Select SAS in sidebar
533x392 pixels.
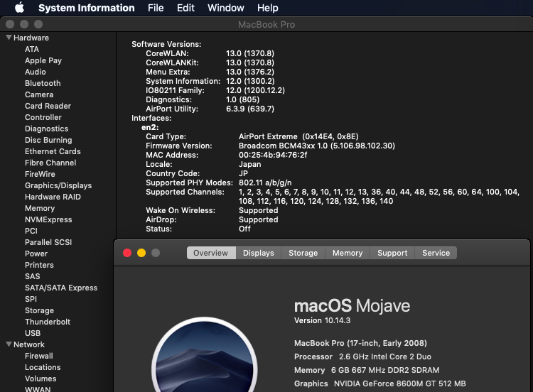tap(32, 276)
